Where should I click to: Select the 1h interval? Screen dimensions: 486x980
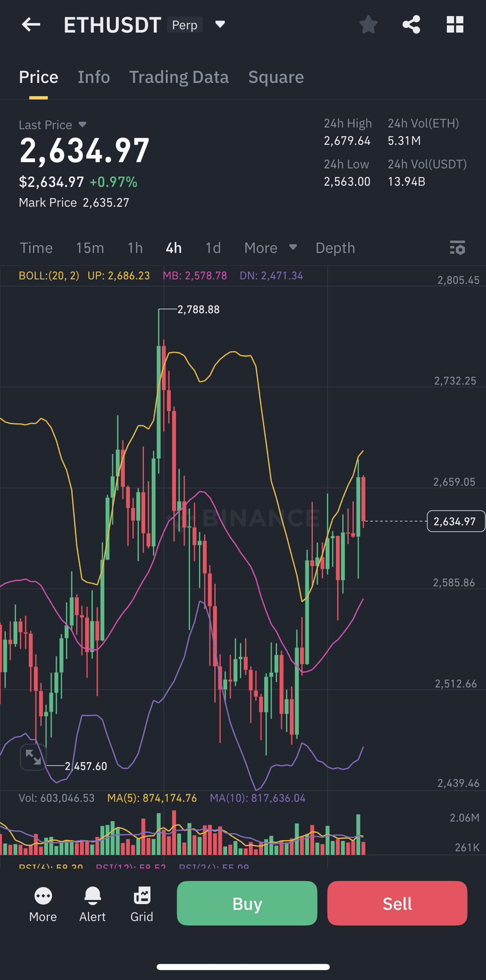click(135, 248)
